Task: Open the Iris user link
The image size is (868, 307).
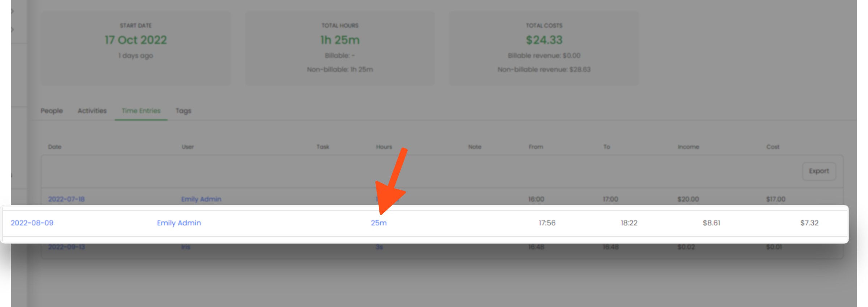Action: pyautogui.click(x=186, y=247)
